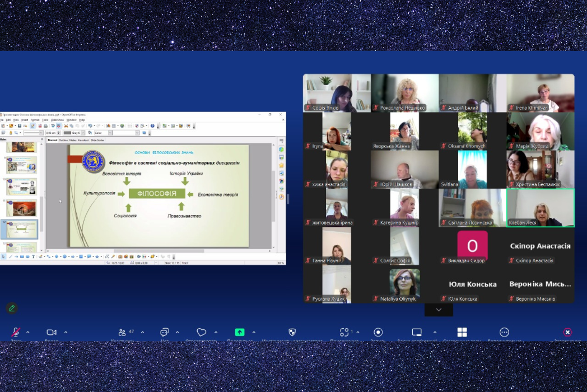The height and width of the screenshot is (392, 587).
Task: Show next page of gallery participants
Action: (x=439, y=310)
